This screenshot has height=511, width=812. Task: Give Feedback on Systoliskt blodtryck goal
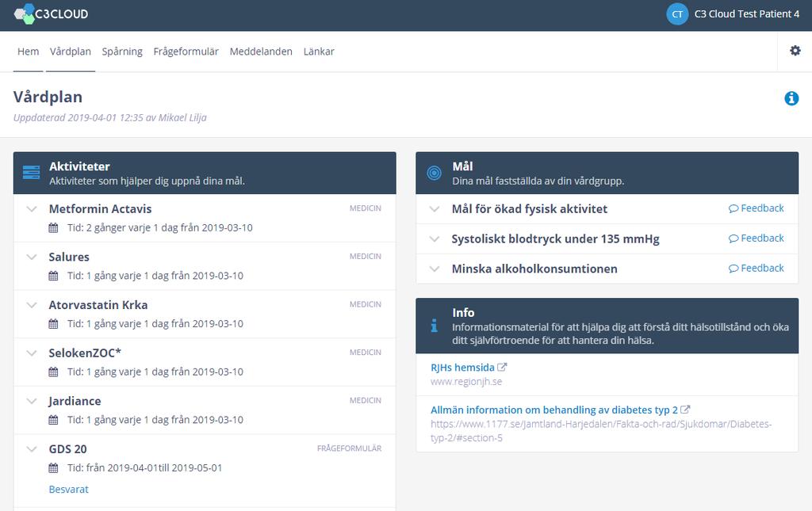coord(756,238)
